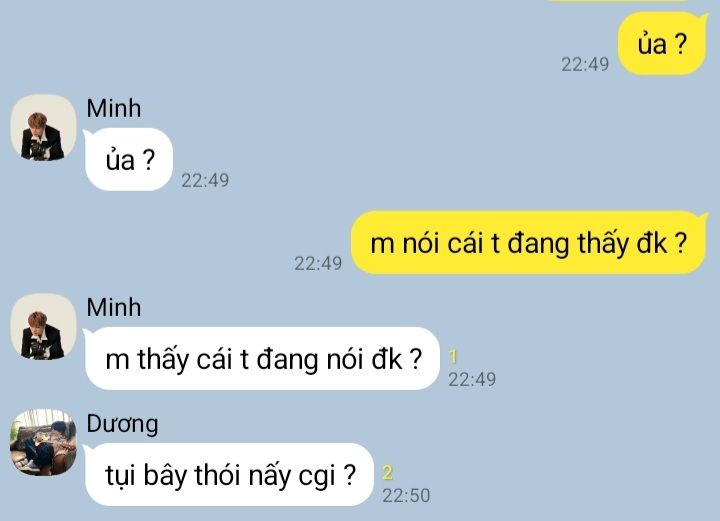Select the sender name Dương
720x521 pixels.
122,424
